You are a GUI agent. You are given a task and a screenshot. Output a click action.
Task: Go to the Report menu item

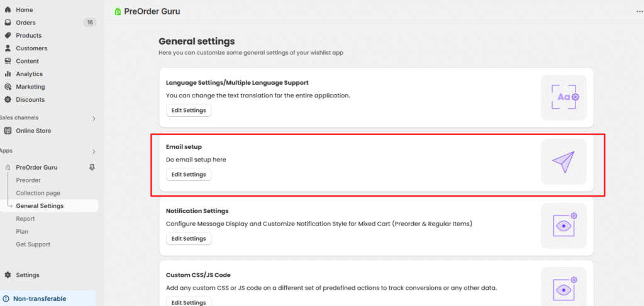(x=26, y=219)
